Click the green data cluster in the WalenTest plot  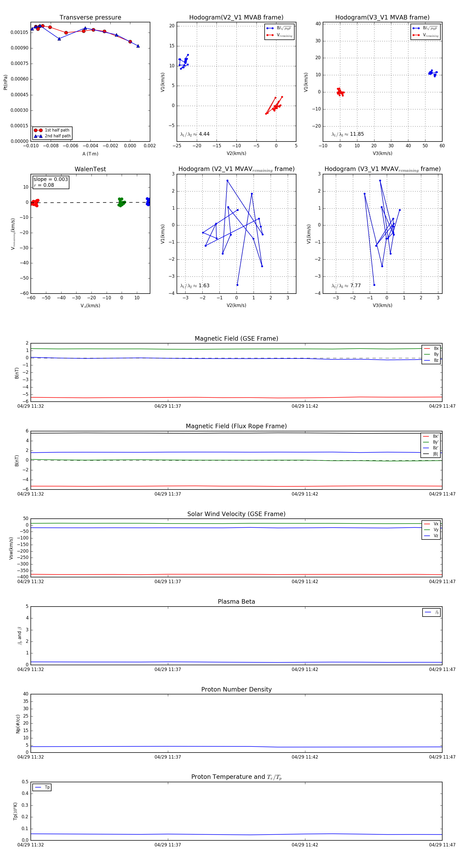pyautogui.click(x=121, y=202)
